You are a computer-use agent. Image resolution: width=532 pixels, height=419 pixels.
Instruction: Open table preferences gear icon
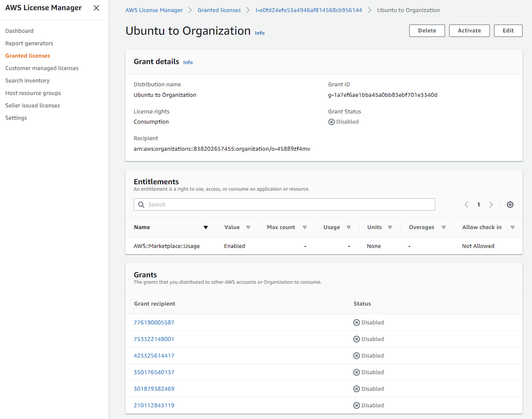(510, 204)
